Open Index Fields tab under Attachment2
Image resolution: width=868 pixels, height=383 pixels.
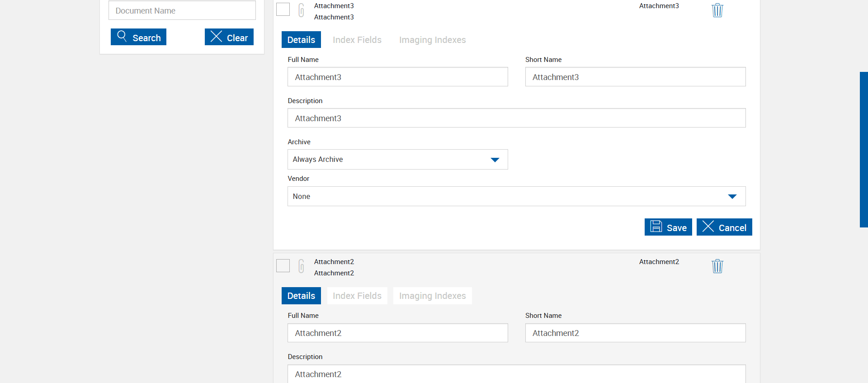pyautogui.click(x=357, y=296)
